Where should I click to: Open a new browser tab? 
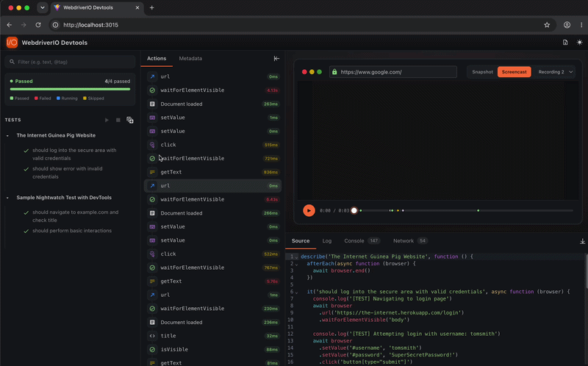(152, 7)
